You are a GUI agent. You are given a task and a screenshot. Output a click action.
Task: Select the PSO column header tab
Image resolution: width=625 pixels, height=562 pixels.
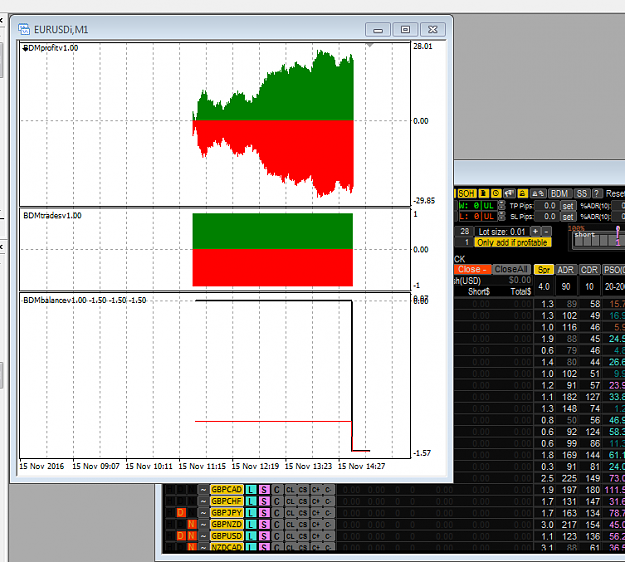coord(614,270)
